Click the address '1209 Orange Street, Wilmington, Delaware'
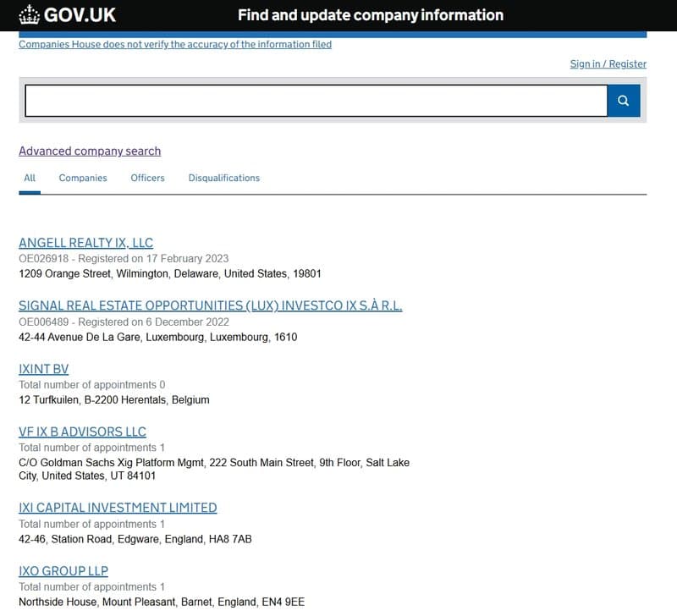677x616 pixels. point(170,273)
